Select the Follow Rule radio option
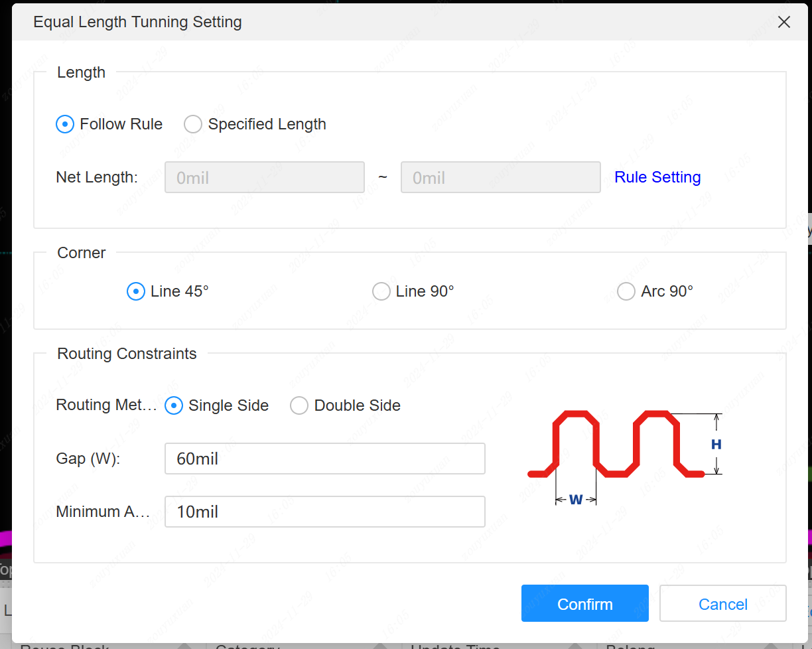Screen dimensions: 812x649 click(x=65, y=124)
